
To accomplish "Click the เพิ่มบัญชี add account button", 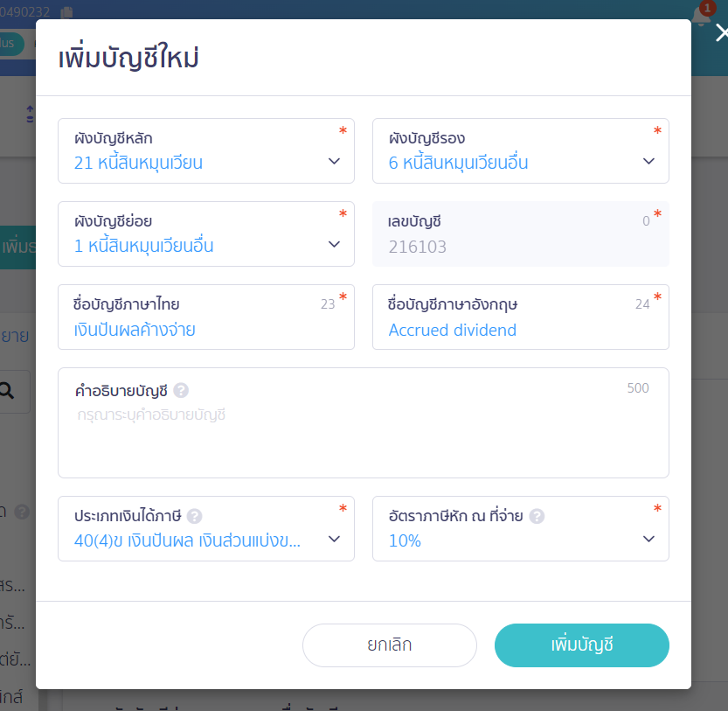I will pyautogui.click(x=582, y=645).
